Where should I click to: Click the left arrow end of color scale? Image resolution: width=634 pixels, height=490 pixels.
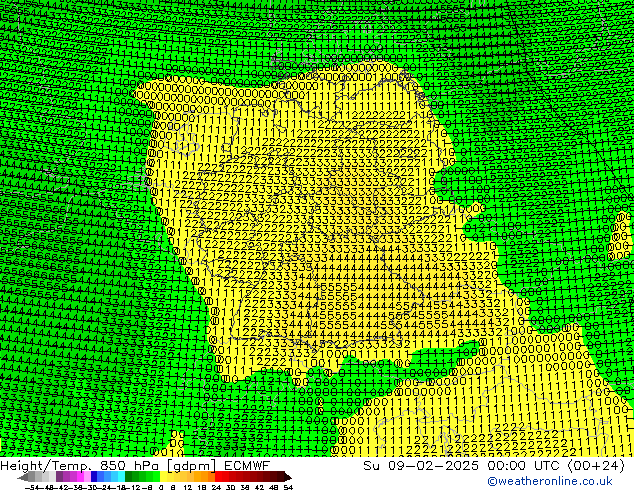(23, 477)
